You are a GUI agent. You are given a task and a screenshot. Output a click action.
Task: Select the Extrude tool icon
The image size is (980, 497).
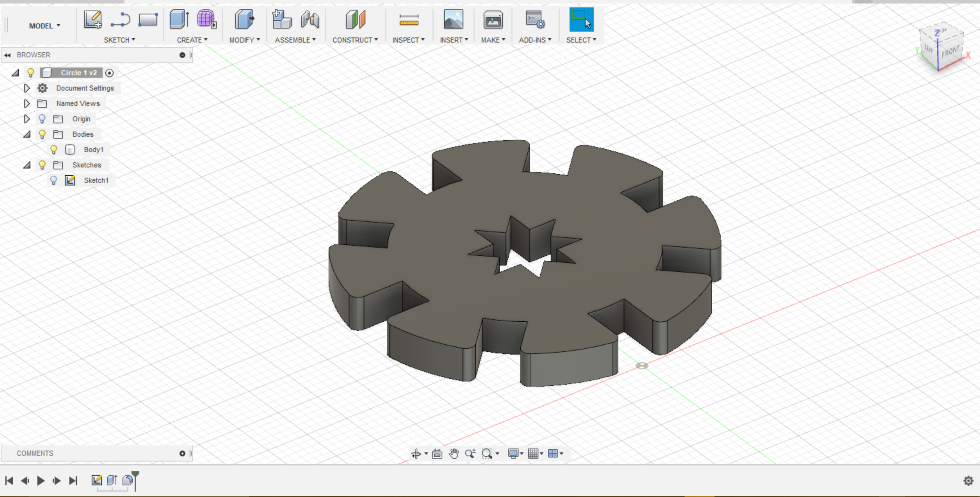click(179, 19)
